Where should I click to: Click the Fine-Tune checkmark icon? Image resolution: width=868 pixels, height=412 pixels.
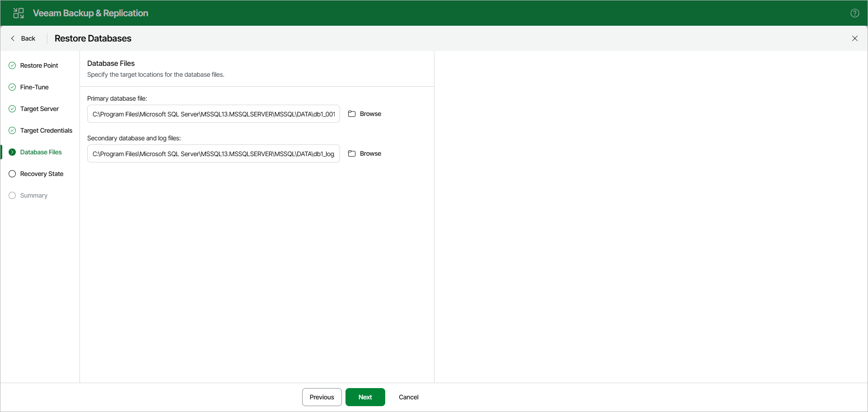[x=12, y=87]
